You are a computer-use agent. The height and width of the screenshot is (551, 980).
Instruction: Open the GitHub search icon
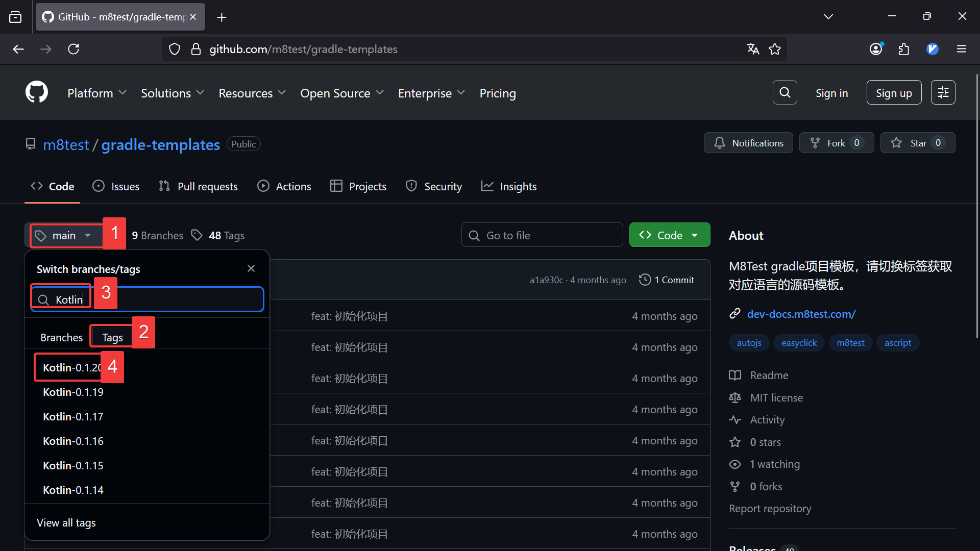click(x=785, y=92)
